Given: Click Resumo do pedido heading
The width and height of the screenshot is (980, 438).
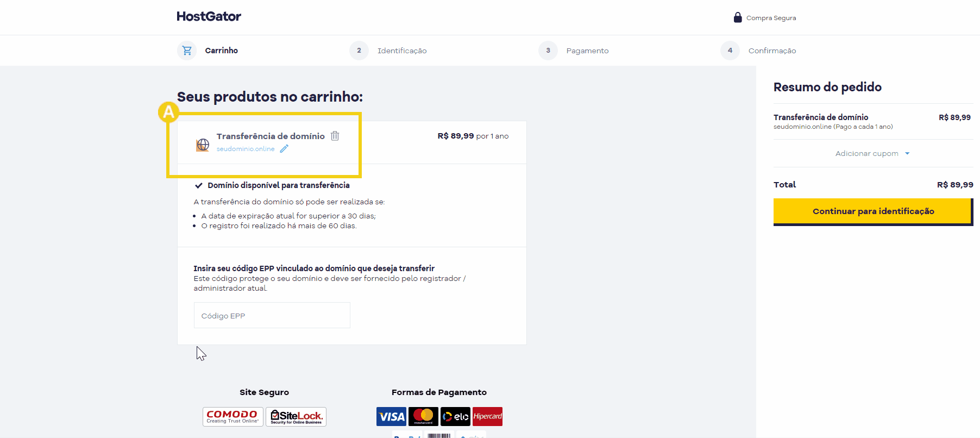Looking at the screenshot, I should 827,87.
